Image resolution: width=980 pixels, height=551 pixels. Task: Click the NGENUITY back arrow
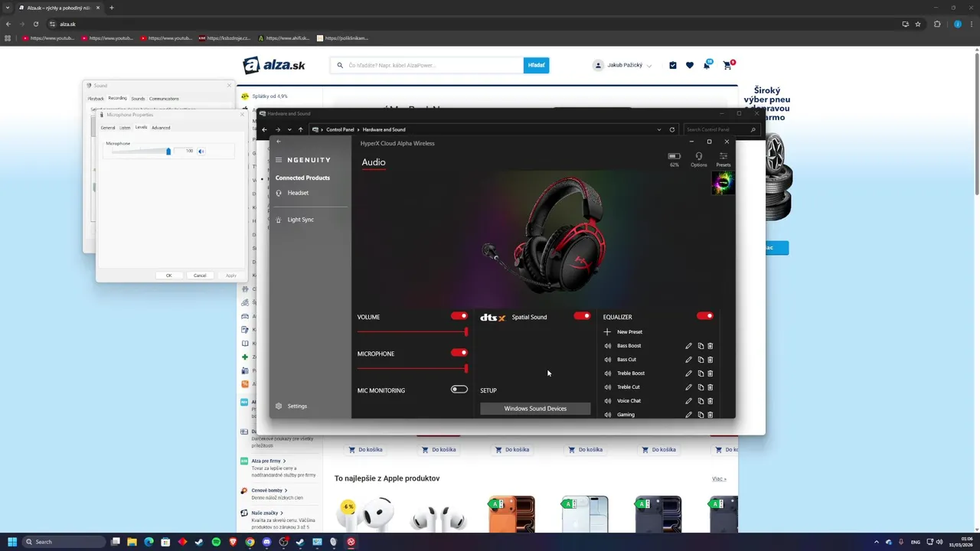tap(279, 142)
